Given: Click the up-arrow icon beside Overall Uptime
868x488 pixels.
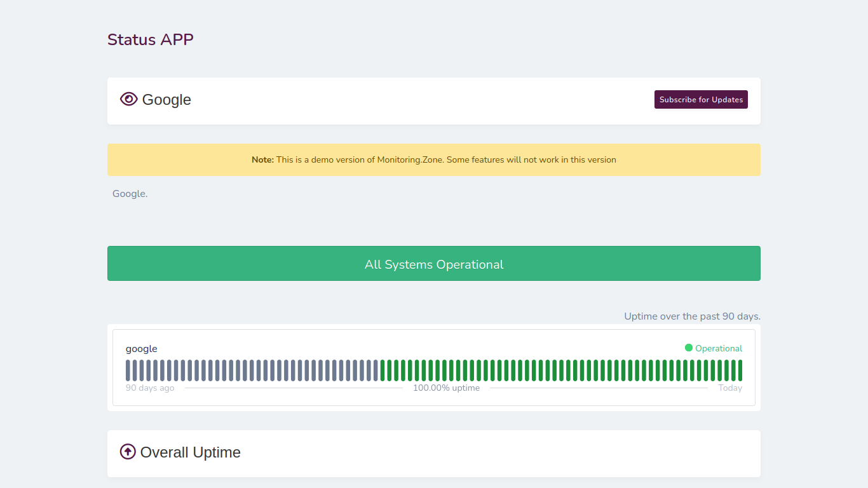Looking at the screenshot, I should pos(128,452).
